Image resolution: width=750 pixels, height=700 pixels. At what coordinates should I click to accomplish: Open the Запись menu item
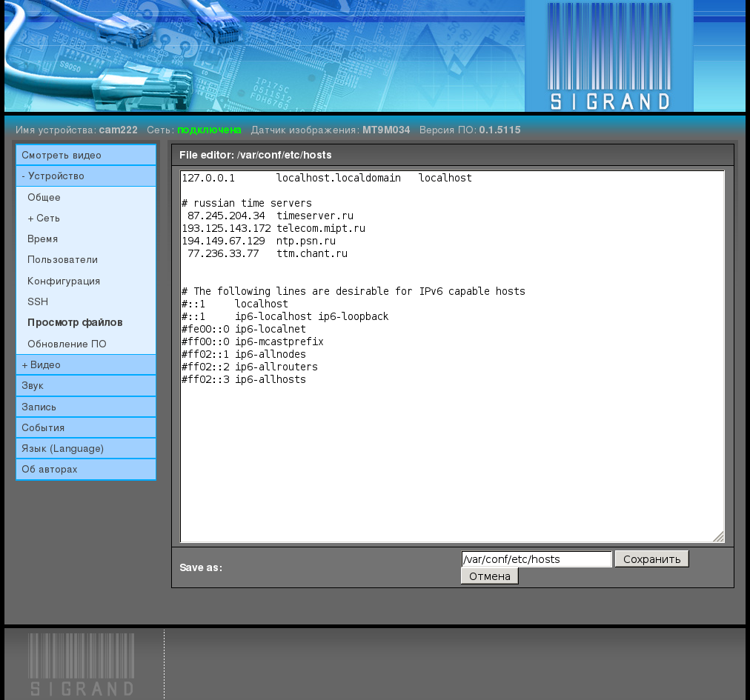pos(86,407)
